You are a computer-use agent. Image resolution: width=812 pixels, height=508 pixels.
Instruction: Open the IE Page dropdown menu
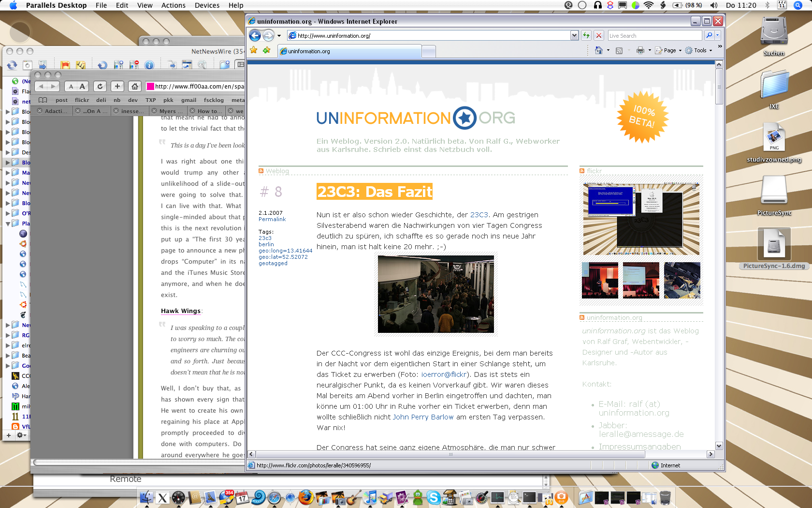[668, 50]
